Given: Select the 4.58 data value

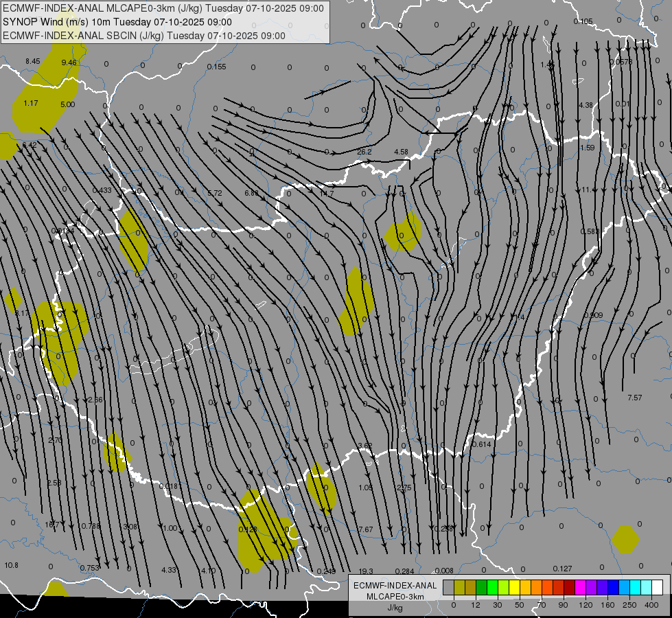Looking at the screenshot, I should (401, 152).
